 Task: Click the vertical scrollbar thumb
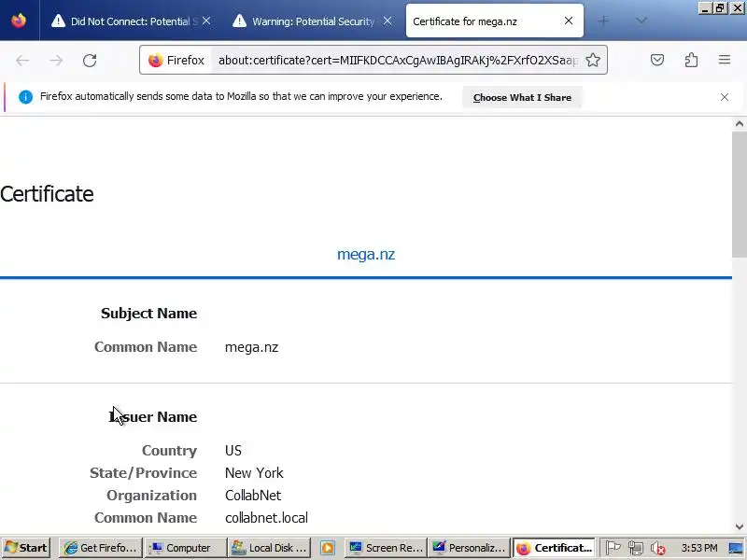pos(739,193)
